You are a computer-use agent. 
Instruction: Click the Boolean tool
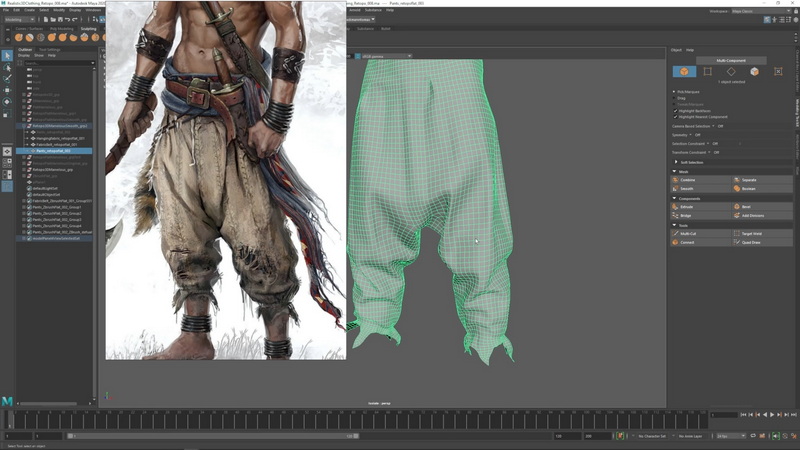762,188
